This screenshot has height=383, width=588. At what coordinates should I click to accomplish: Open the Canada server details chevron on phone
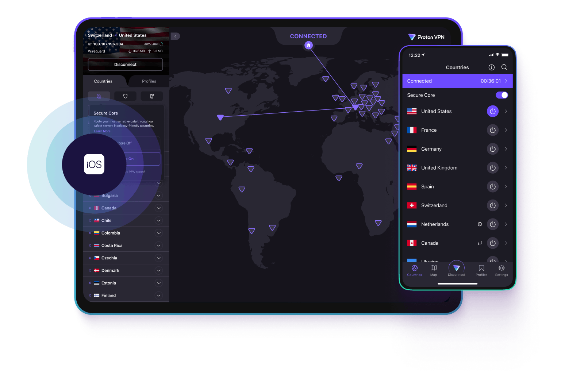click(x=506, y=243)
